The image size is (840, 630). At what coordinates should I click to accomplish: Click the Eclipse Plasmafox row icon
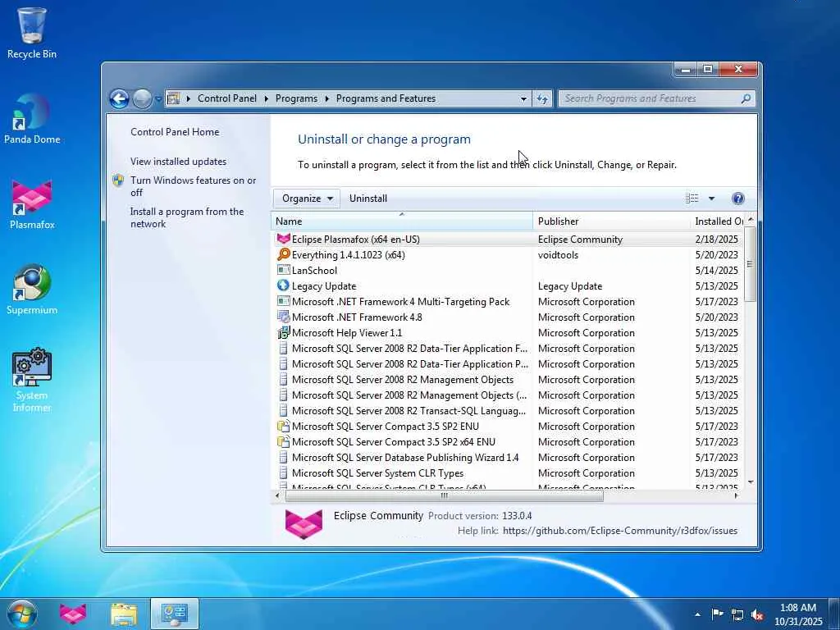283,239
